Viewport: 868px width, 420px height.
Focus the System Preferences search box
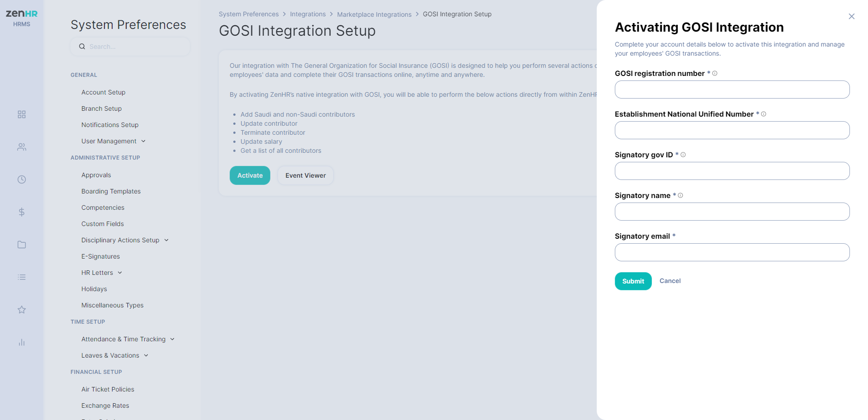point(130,46)
